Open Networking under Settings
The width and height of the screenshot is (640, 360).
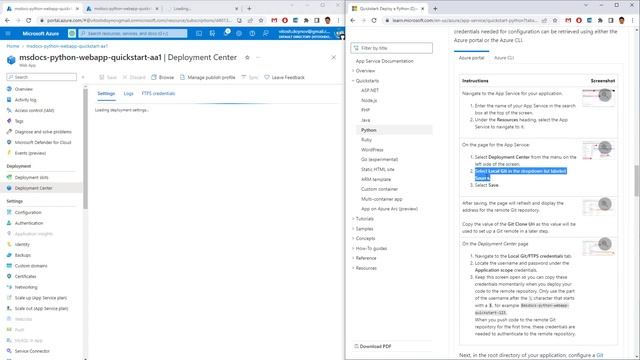(26, 287)
